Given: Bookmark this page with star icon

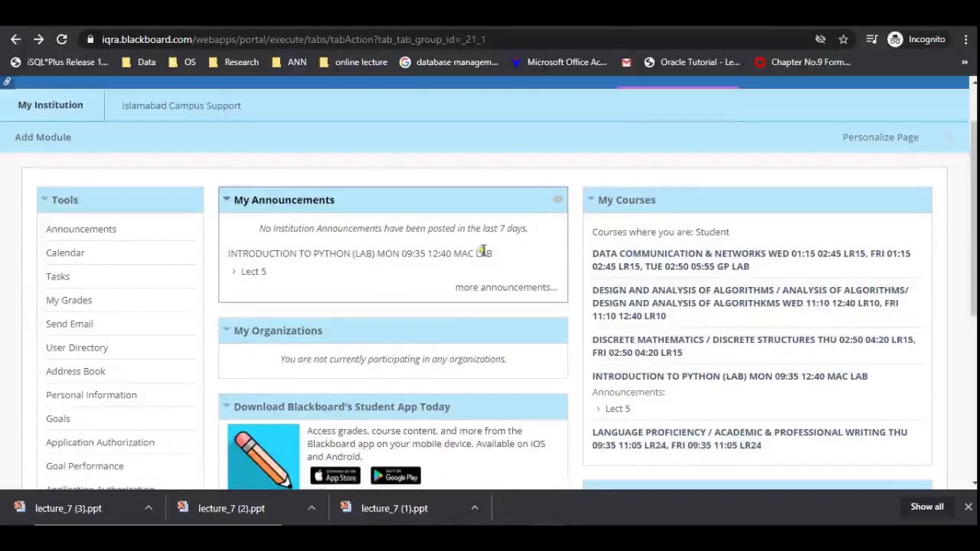Looking at the screenshot, I should (x=843, y=39).
